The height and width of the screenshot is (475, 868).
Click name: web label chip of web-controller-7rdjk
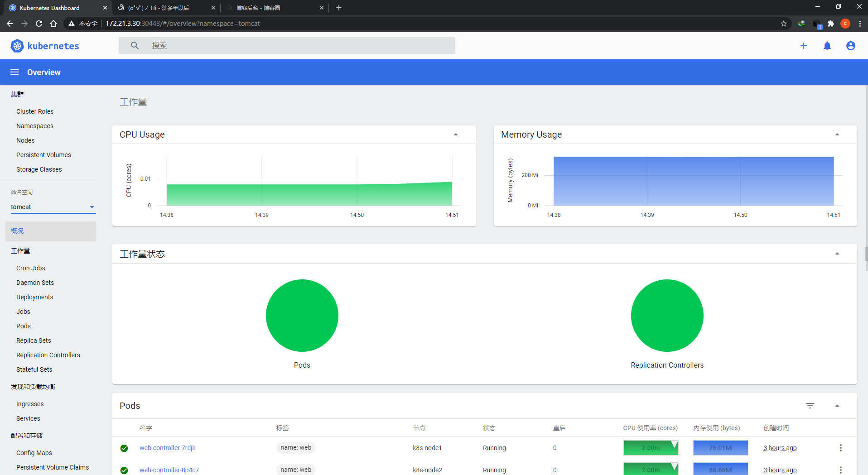[296, 447]
